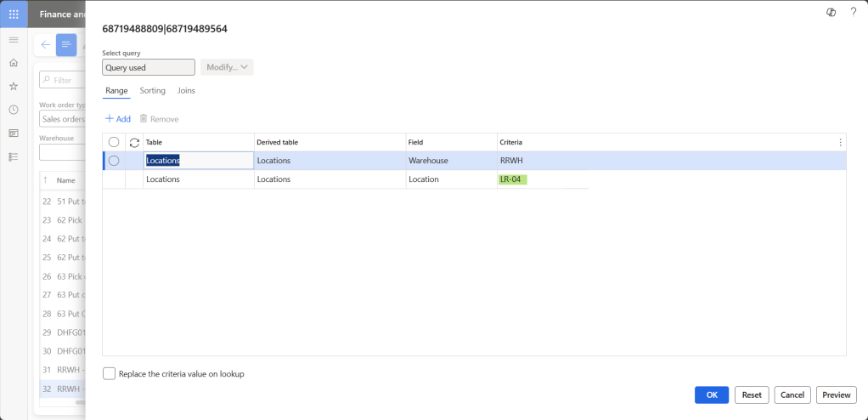The height and width of the screenshot is (420, 868).
Task: Switch to the Sorting tab
Action: (x=153, y=90)
